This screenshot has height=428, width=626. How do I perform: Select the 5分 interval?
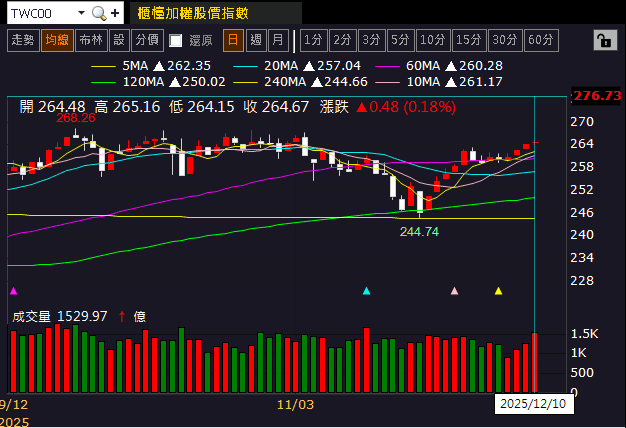[400, 40]
